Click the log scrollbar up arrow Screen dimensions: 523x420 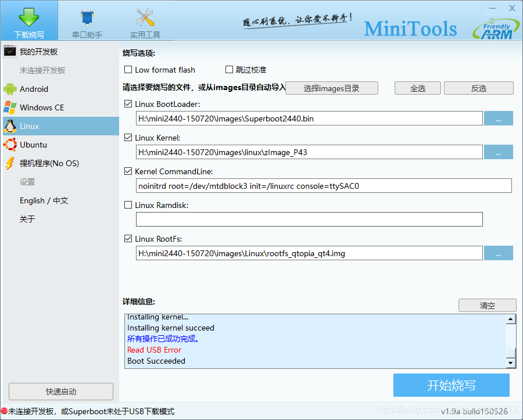tap(511, 319)
